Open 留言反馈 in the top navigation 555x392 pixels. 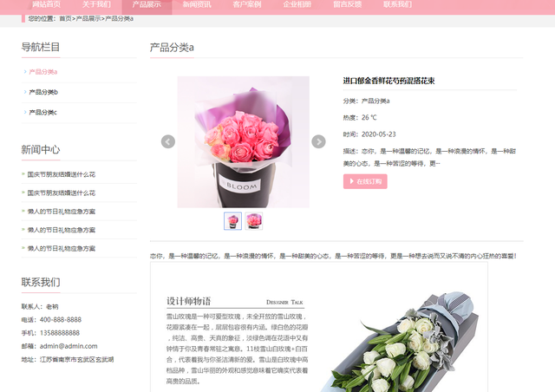coord(347,4)
